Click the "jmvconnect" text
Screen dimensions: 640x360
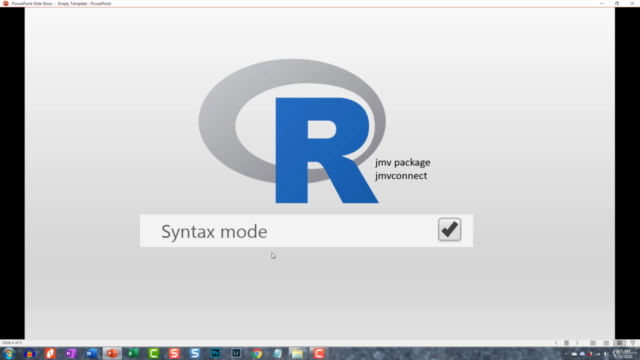point(401,176)
